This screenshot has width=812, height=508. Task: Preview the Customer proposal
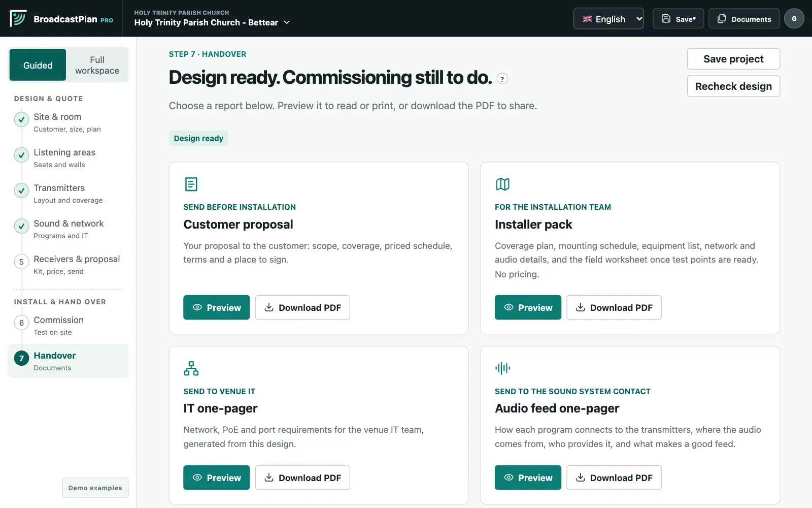[217, 307]
